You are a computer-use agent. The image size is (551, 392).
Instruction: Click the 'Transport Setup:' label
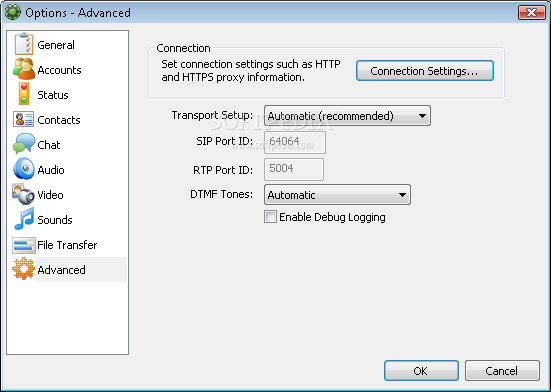tap(212, 115)
